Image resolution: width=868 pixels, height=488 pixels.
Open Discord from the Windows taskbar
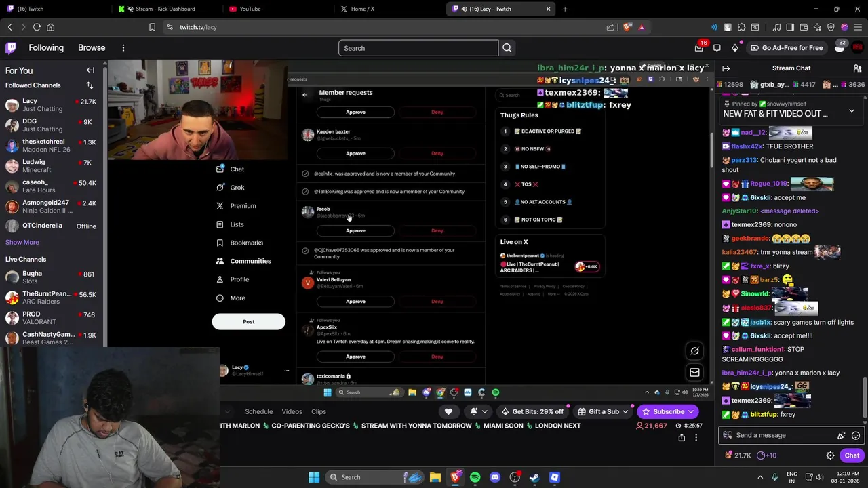click(x=494, y=477)
